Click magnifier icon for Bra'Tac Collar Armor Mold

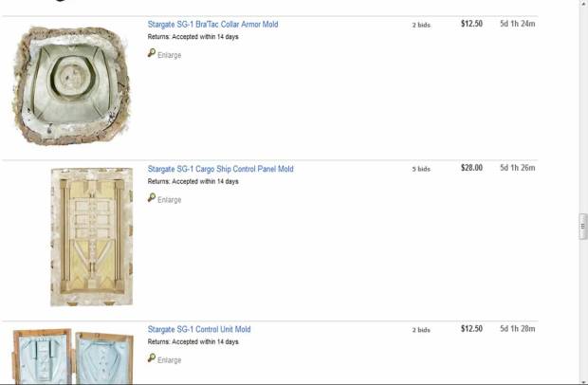(x=152, y=54)
